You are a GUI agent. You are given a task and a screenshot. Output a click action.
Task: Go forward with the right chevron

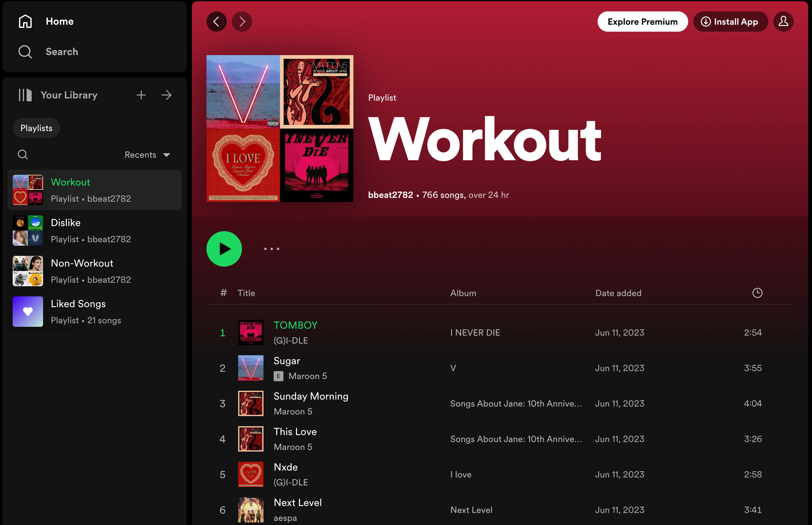click(x=242, y=22)
